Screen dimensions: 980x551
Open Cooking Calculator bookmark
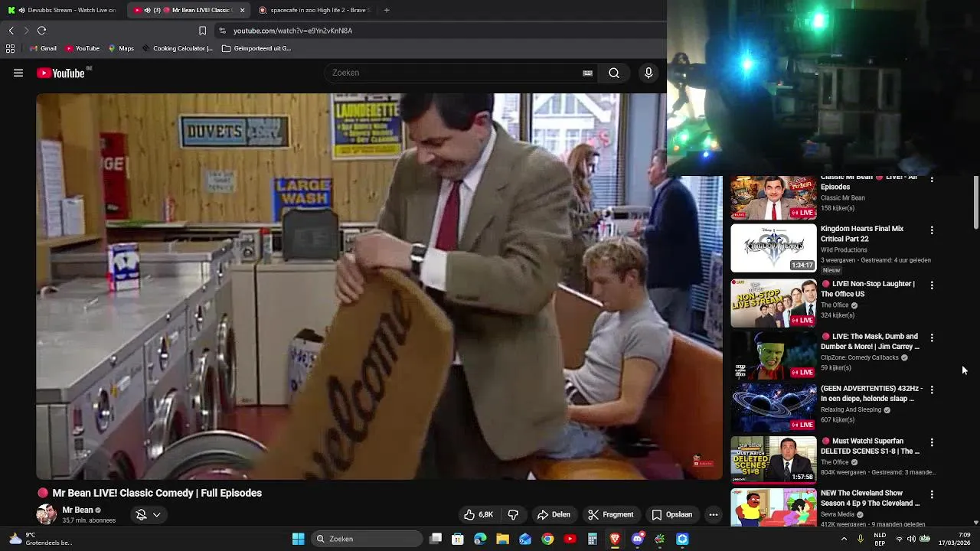coord(177,48)
